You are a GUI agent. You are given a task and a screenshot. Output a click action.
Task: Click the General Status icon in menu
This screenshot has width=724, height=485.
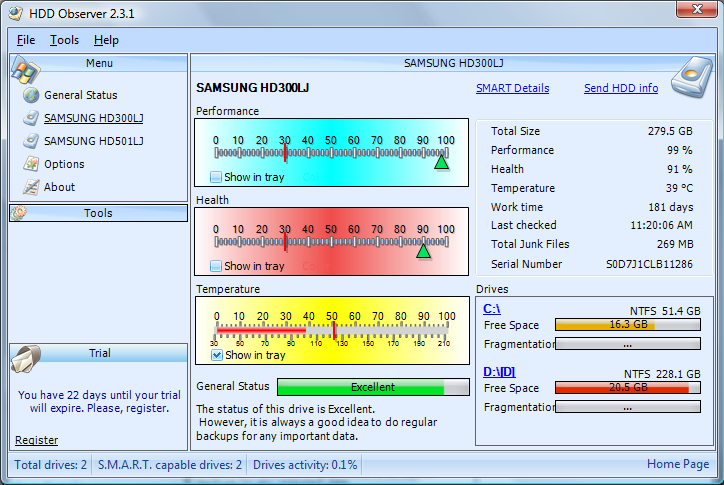point(29,96)
